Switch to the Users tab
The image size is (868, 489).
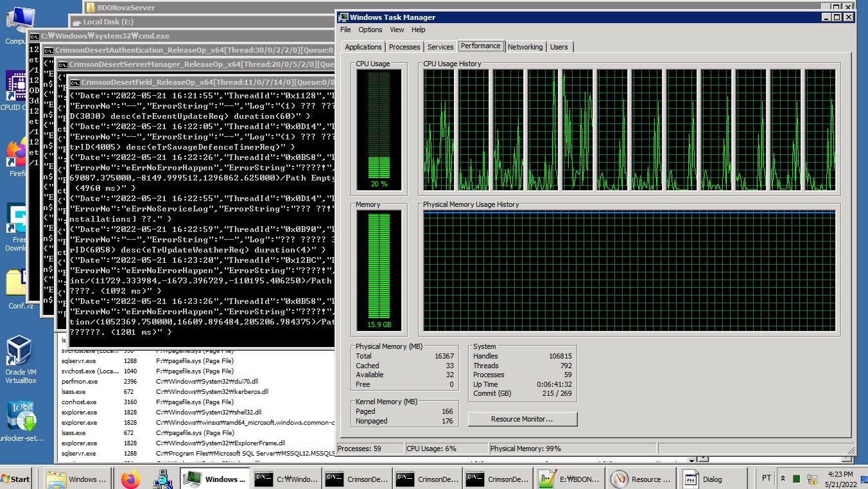(559, 47)
